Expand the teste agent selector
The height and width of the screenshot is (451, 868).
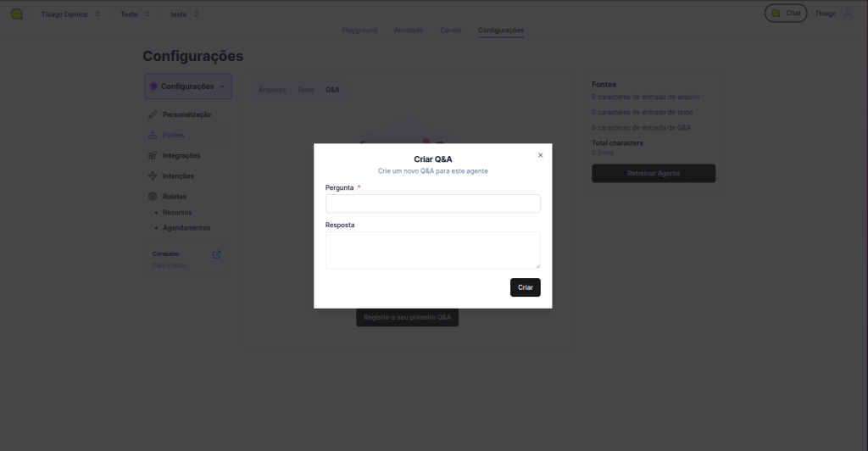[183, 14]
